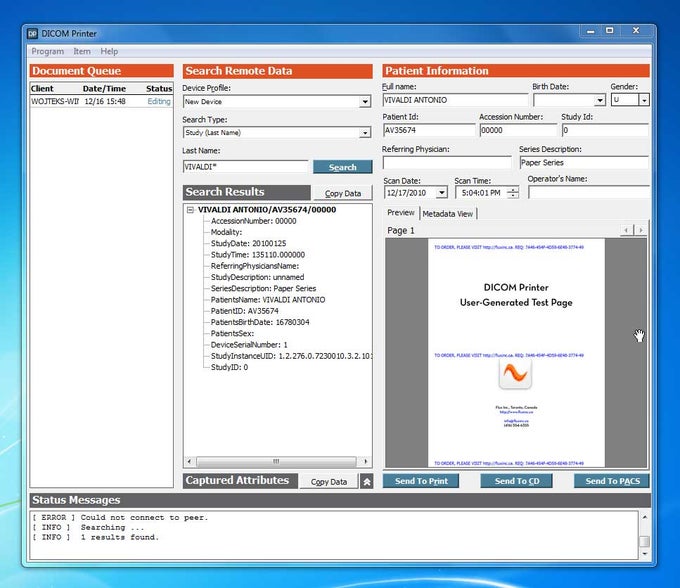Open the Gender dropdown
The image size is (680, 588).
click(643, 100)
